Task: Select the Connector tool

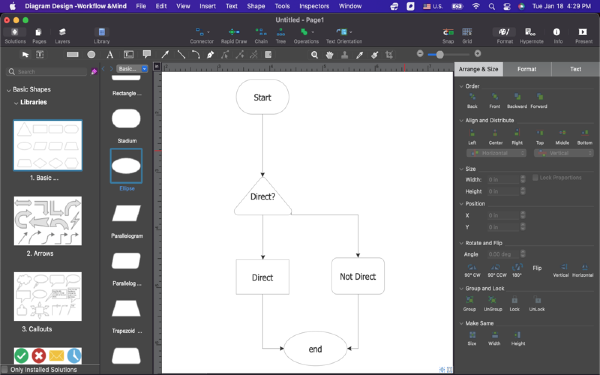Action: pyautogui.click(x=201, y=36)
